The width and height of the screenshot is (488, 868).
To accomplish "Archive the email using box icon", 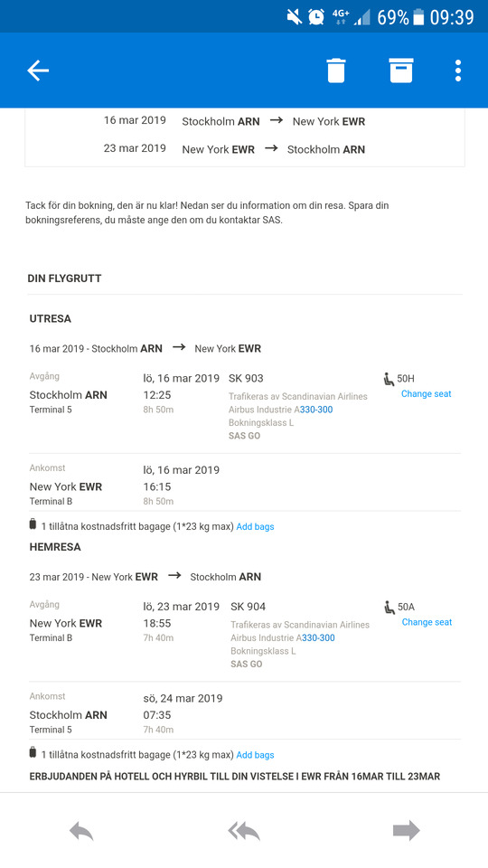I will point(401,71).
